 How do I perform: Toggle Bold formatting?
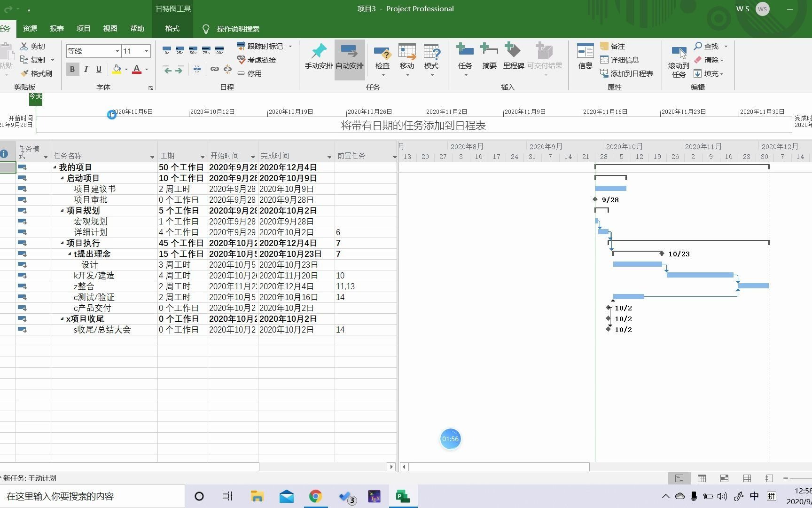coord(72,69)
